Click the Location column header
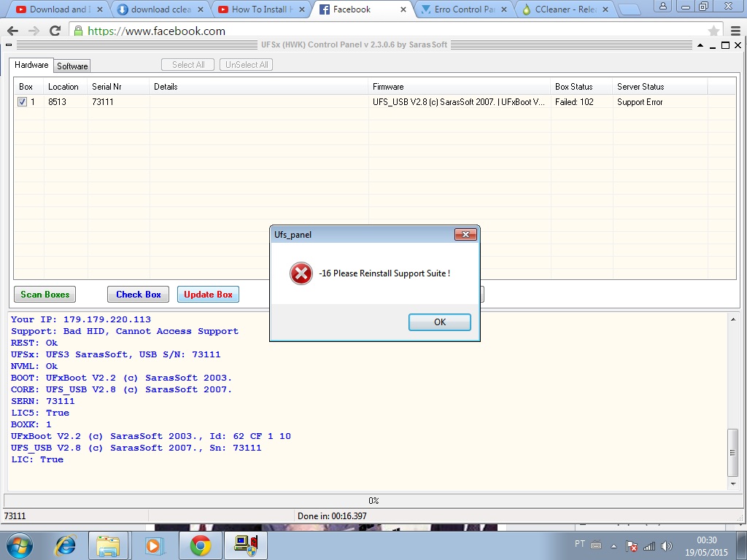The image size is (747, 560). pyautogui.click(x=65, y=87)
